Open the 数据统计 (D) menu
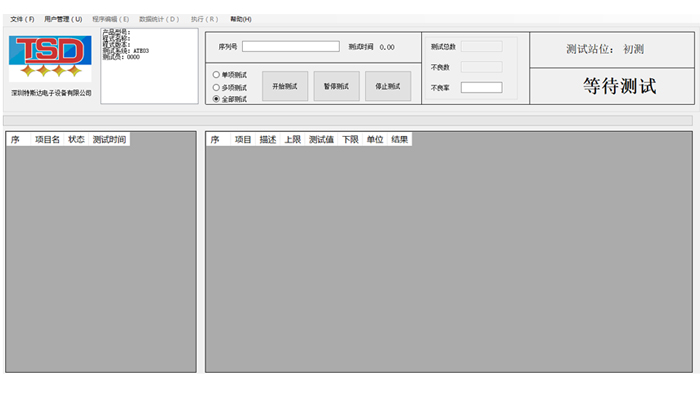This screenshot has height=400, width=700. coord(159,19)
